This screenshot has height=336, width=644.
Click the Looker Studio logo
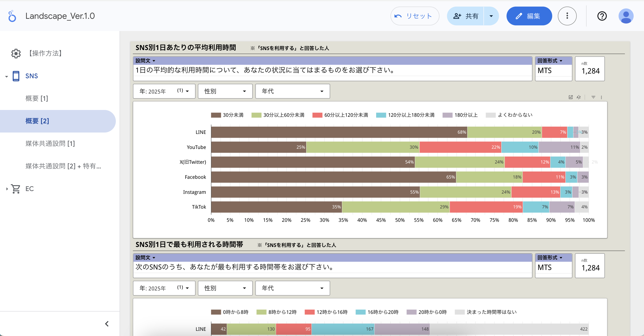12,16
